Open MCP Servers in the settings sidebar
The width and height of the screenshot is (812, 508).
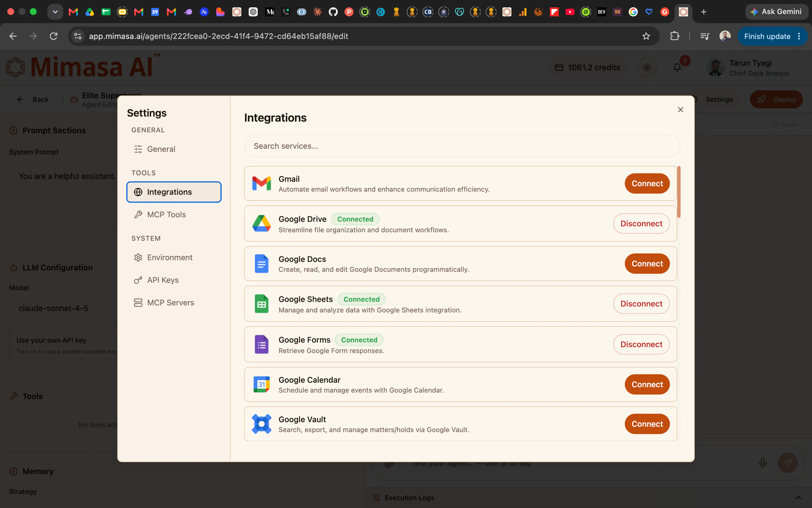click(x=174, y=302)
